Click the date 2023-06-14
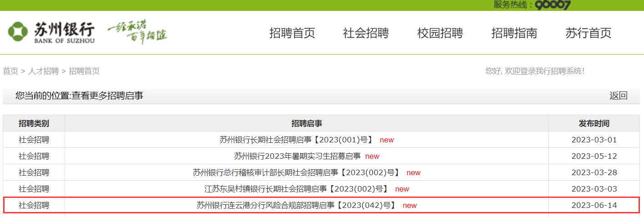Viewport: 644px width, 217px height. (x=594, y=205)
